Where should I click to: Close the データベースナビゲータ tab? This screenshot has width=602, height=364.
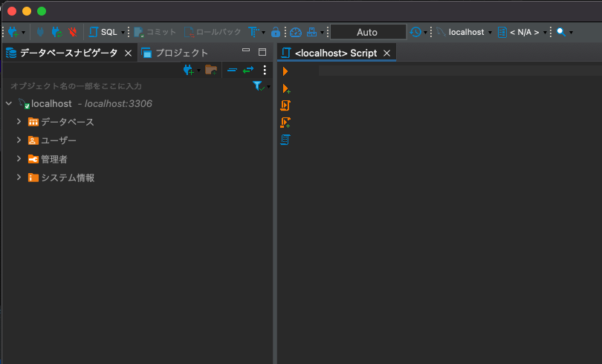pyautogui.click(x=129, y=53)
